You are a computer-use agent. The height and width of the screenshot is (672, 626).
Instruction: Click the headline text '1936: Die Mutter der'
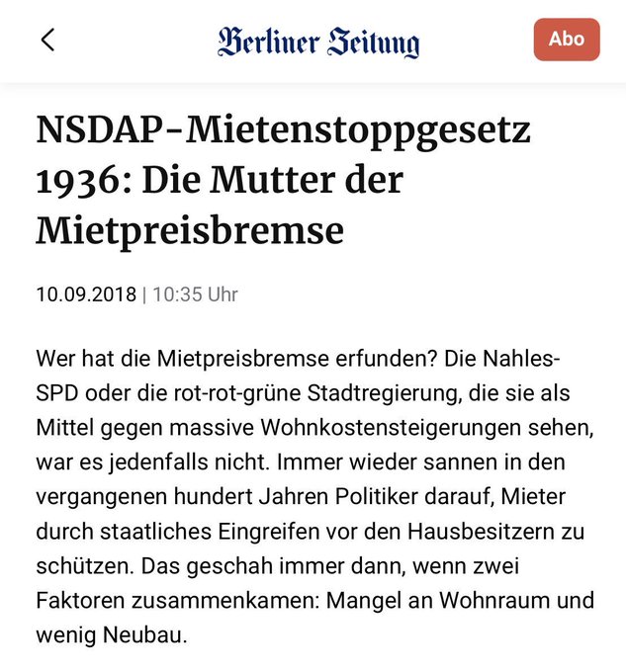pos(220,180)
